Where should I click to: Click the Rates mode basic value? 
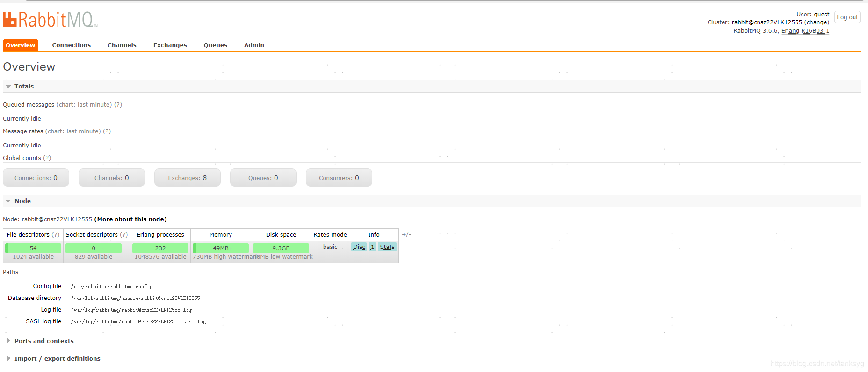330,247
